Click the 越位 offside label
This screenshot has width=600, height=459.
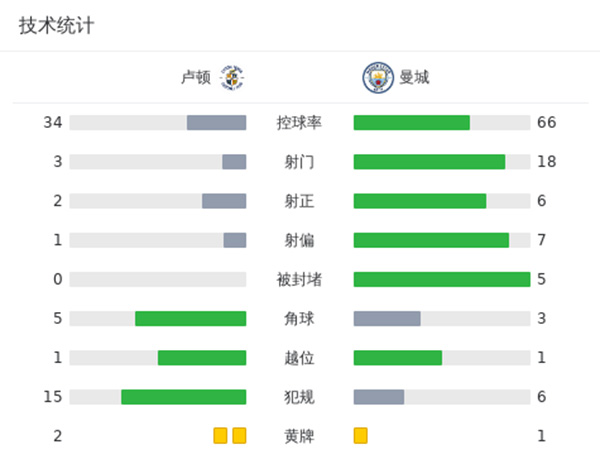tap(299, 358)
